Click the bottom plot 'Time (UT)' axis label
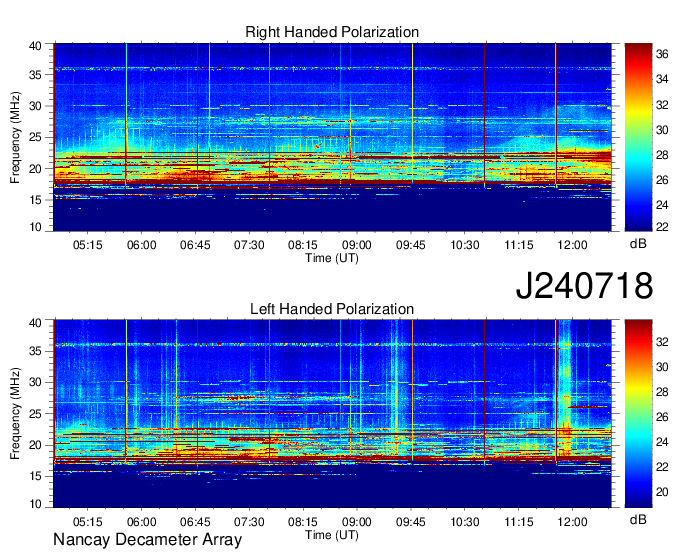 (x=332, y=535)
